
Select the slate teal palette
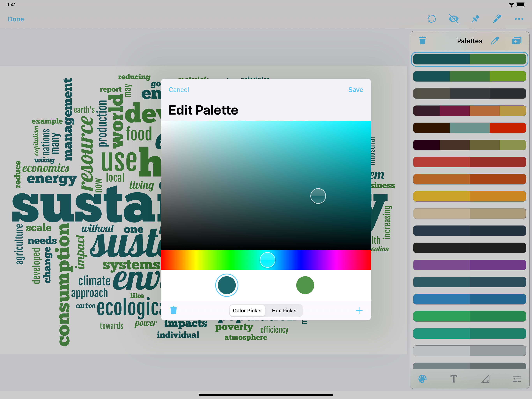pos(469,282)
